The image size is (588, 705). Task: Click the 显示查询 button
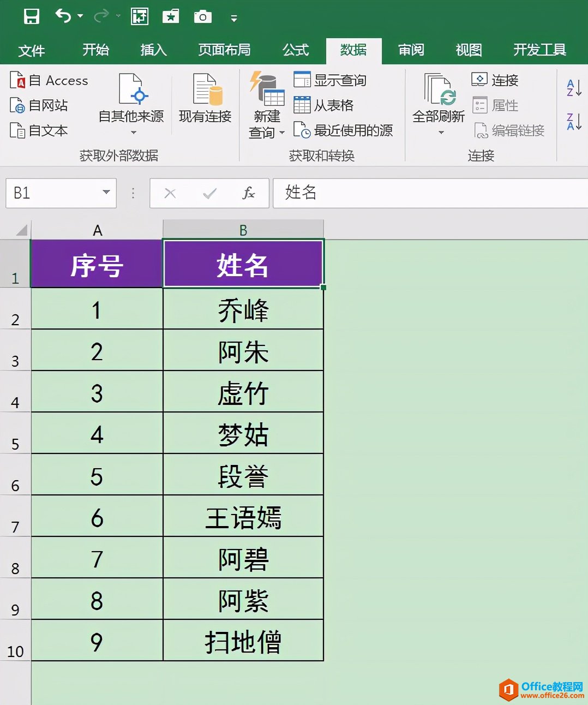coord(330,80)
